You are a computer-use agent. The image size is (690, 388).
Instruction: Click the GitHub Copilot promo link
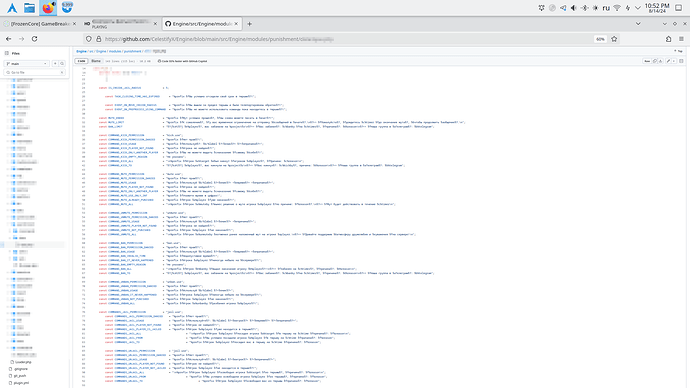click(x=182, y=61)
